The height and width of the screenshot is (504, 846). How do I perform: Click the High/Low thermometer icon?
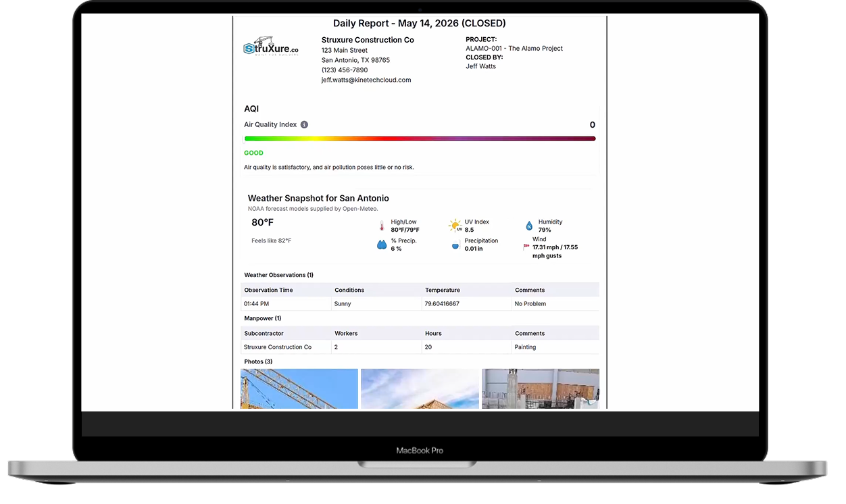(382, 226)
